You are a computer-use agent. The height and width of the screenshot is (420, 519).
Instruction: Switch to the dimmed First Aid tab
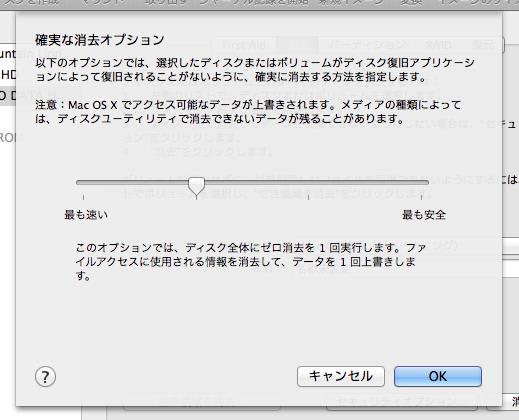pos(244,45)
